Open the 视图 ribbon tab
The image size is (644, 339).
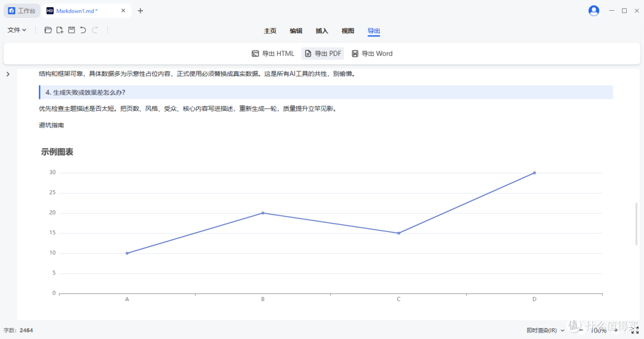click(x=348, y=31)
